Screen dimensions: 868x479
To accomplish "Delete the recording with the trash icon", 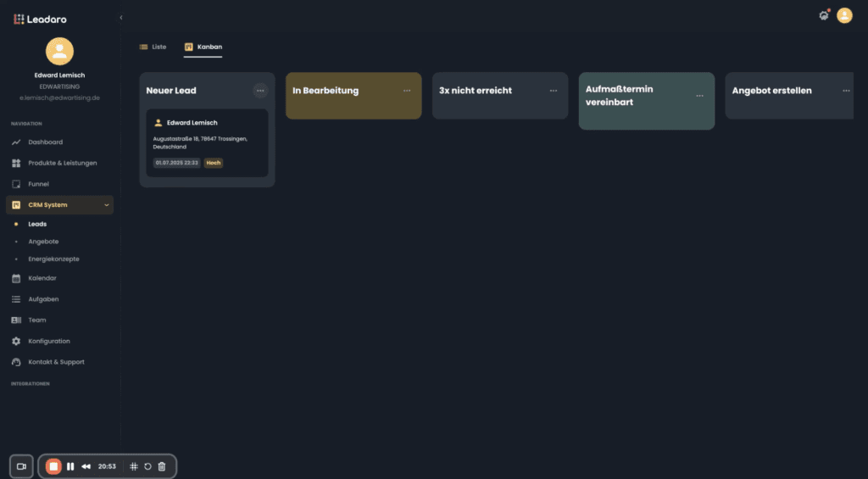I will (x=162, y=467).
